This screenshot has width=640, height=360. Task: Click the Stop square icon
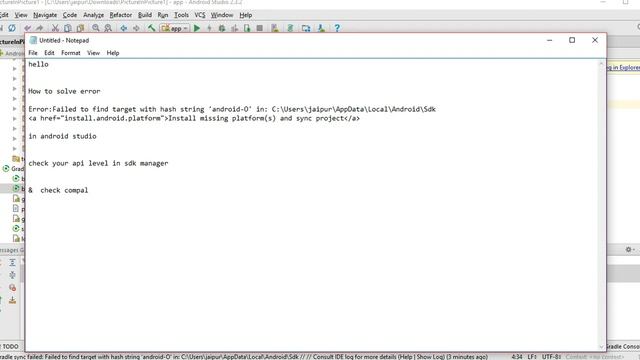point(260,28)
